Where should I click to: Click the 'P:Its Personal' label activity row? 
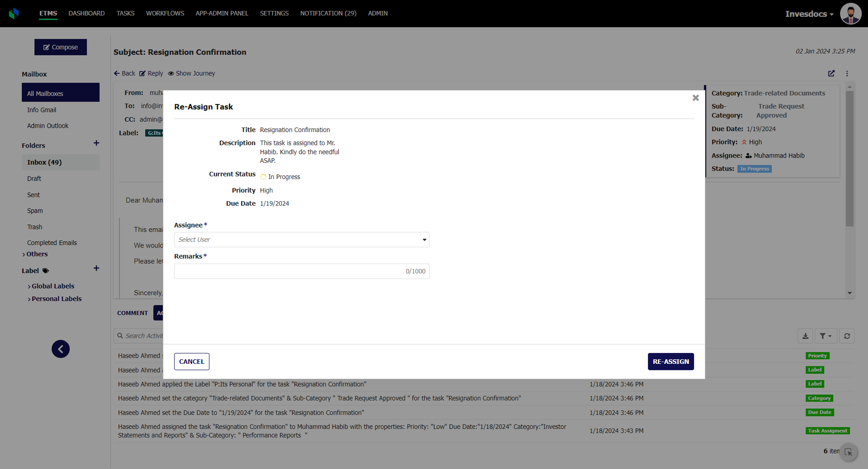[x=484, y=384]
